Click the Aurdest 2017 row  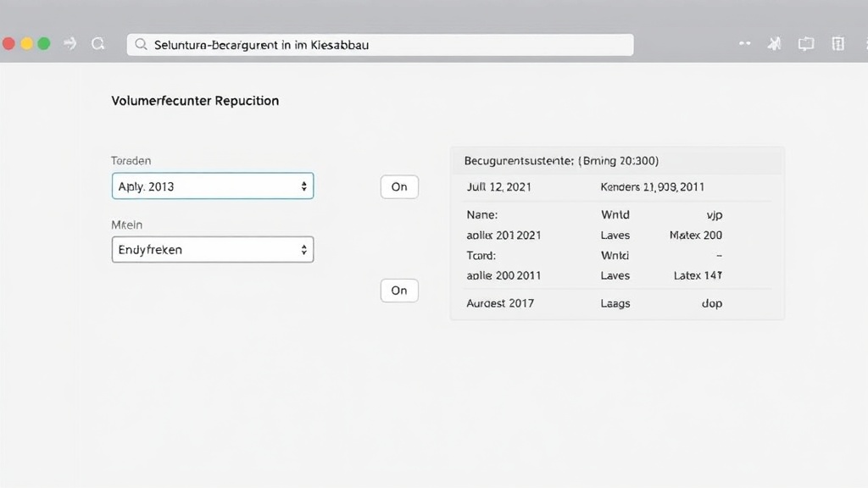coord(500,303)
